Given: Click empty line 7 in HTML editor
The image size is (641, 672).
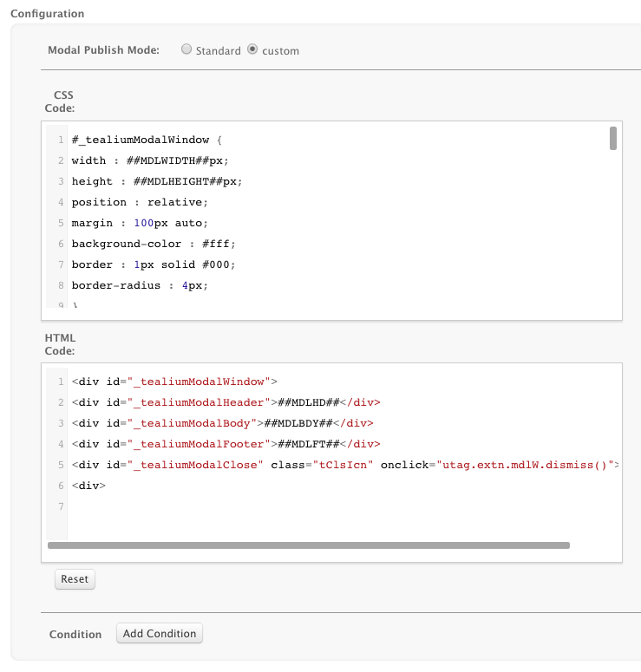Looking at the screenshot, I should pyautogui.click(x=260, y=506).
